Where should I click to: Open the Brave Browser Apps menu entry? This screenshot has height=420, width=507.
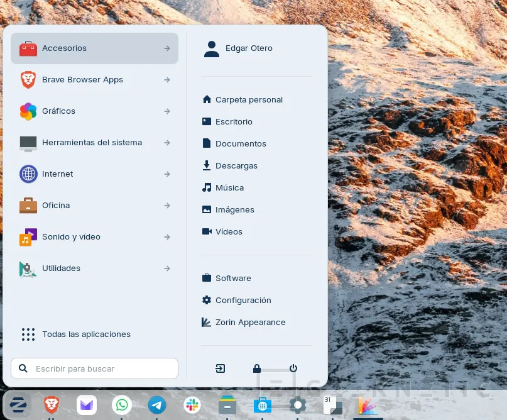(x=82, y=80)
